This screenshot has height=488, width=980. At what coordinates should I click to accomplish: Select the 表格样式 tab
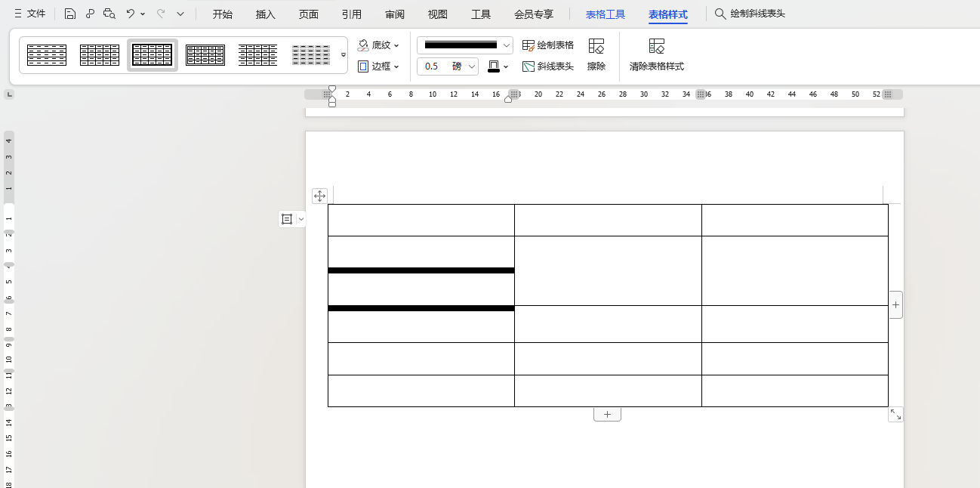(x=668, y=14)
